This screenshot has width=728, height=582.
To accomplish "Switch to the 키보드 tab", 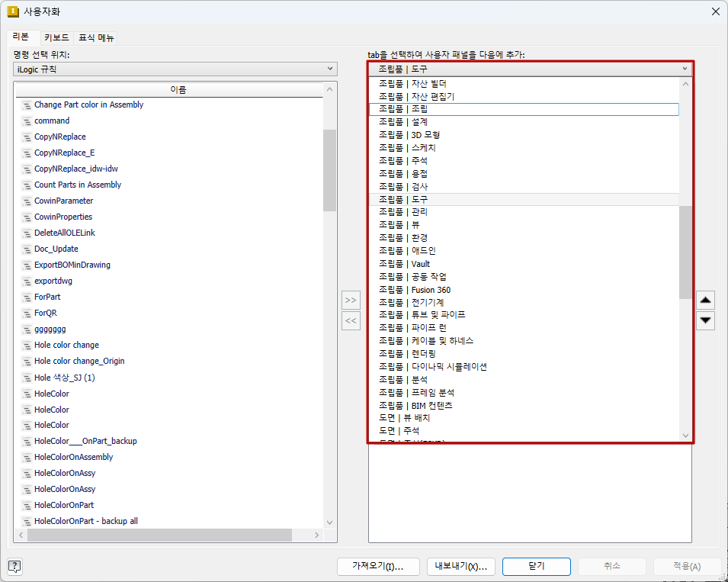I will [56, 37].
